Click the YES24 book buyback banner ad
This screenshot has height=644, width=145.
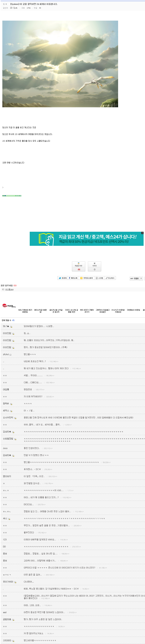point(86,239)
